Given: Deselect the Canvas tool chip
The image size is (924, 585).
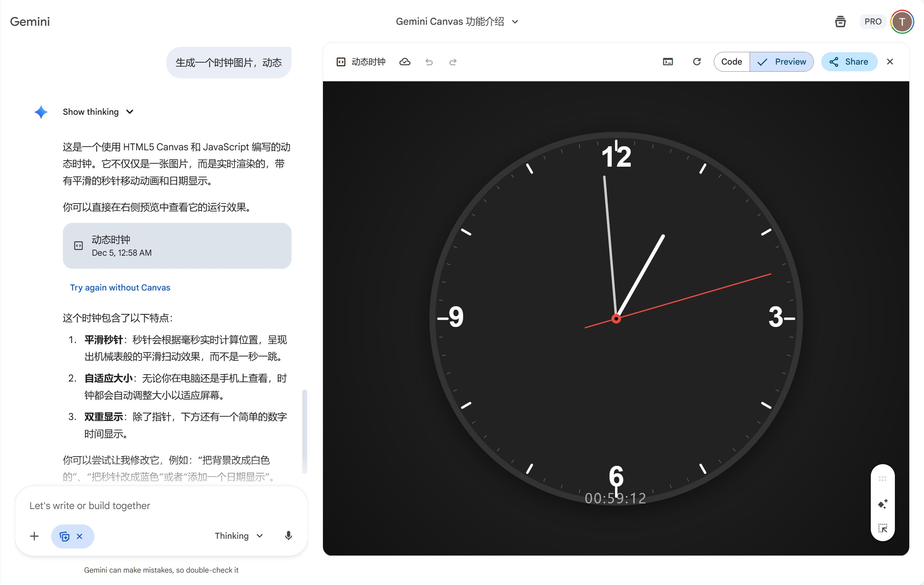Looking at the screenshot, I should [79, 536].
